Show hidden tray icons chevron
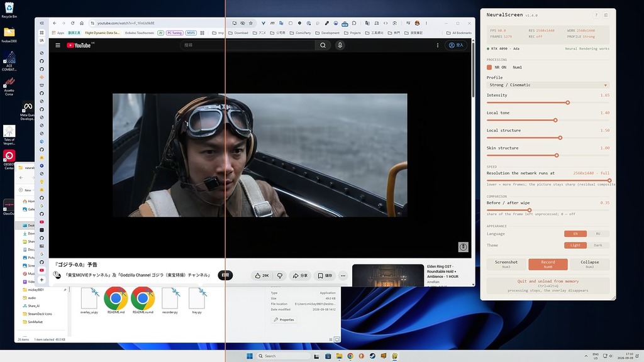Viewport: 644px width, 362px height. (586, 356)
